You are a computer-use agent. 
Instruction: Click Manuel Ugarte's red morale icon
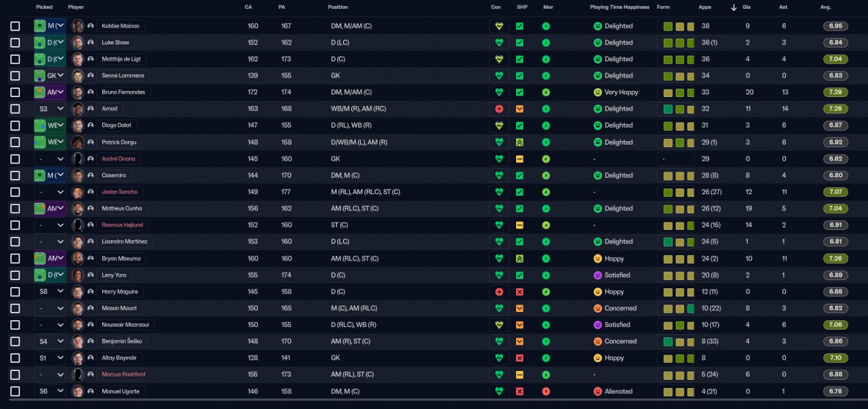(x=546, y=391)
